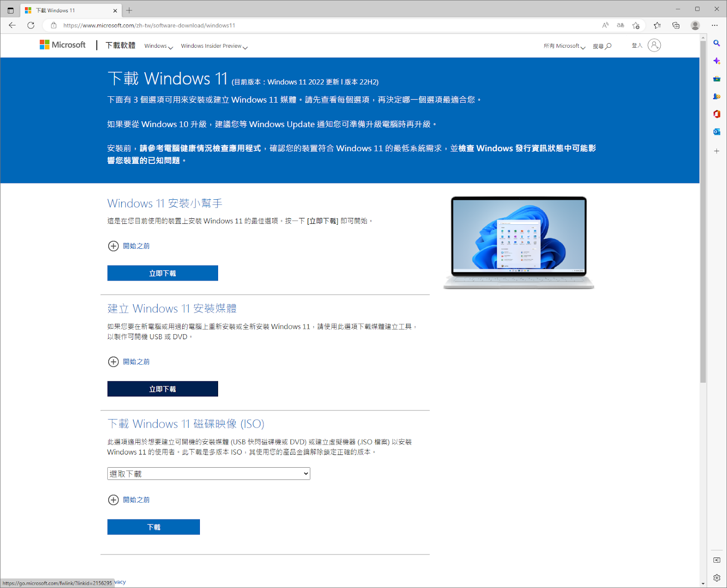Viewport: 727px width, 588px height.
Task: Click the page vertical scrollbar thumb
Action: [x=703, y=211]
